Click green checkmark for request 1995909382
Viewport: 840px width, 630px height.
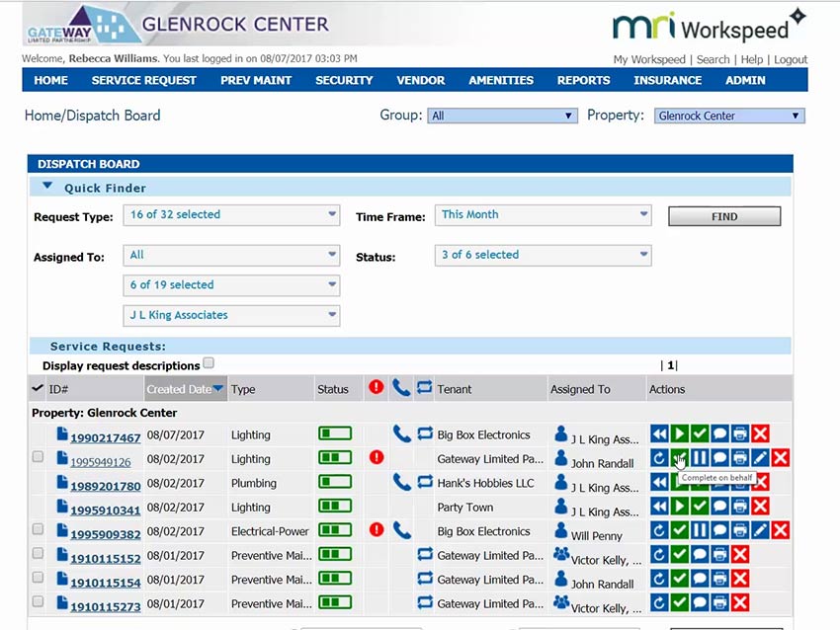pos(679,530)
